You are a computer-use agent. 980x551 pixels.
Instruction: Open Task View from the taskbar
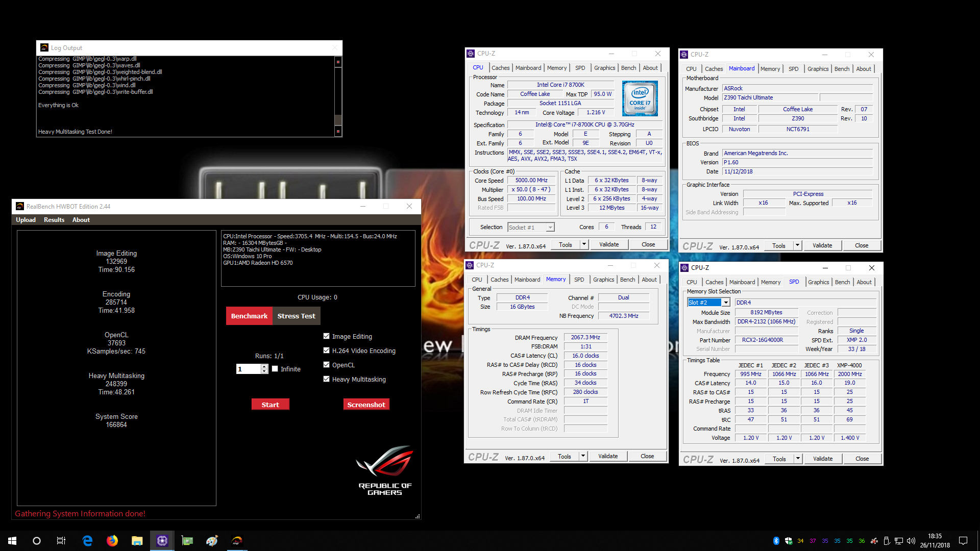pyautogui.click(x=61, y=541)
